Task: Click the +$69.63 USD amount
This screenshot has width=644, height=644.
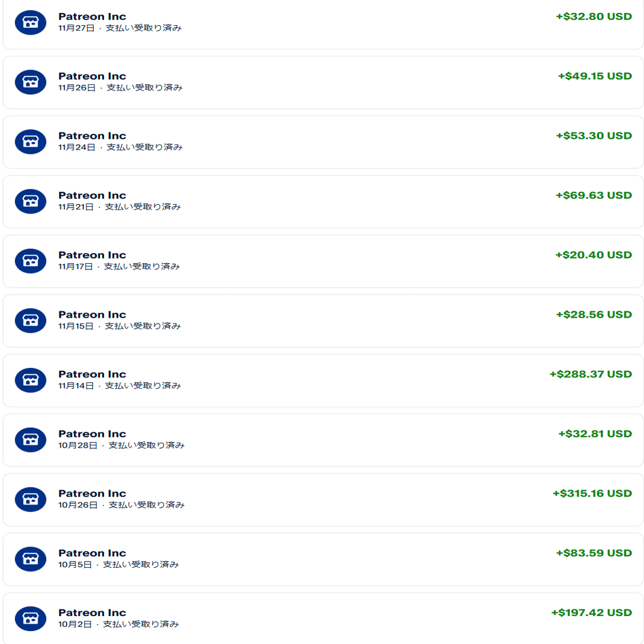Action: pos(594,195)
